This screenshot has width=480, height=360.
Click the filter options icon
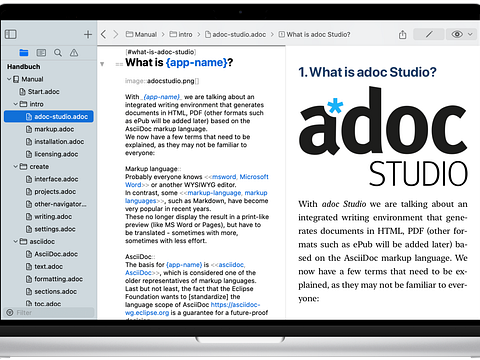click(x=10, y=313)
